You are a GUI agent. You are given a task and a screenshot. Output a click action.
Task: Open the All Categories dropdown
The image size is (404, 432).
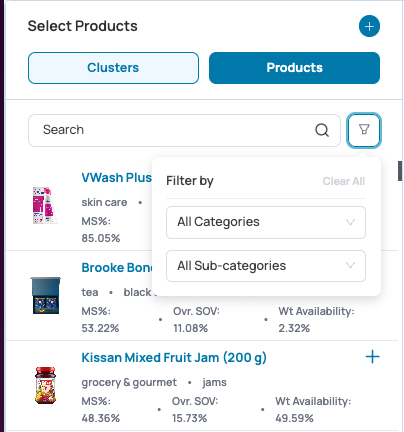(266, 222)
